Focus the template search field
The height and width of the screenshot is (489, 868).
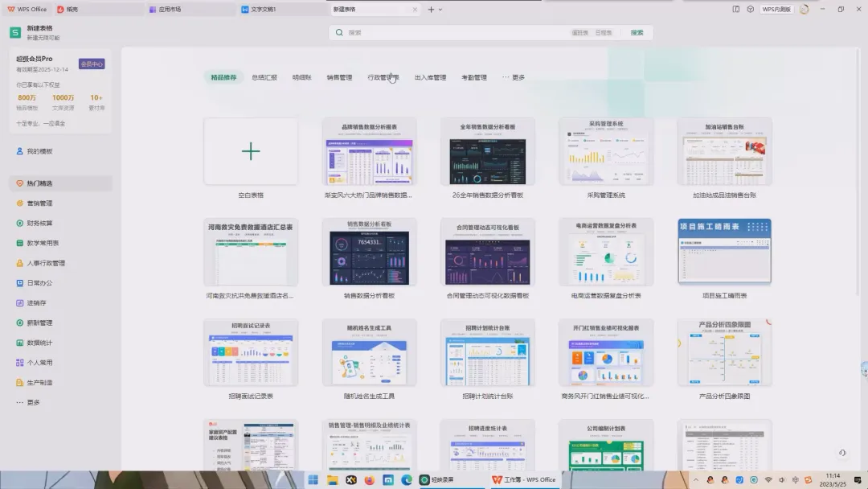pyautogui.click(x=457, y=33)
